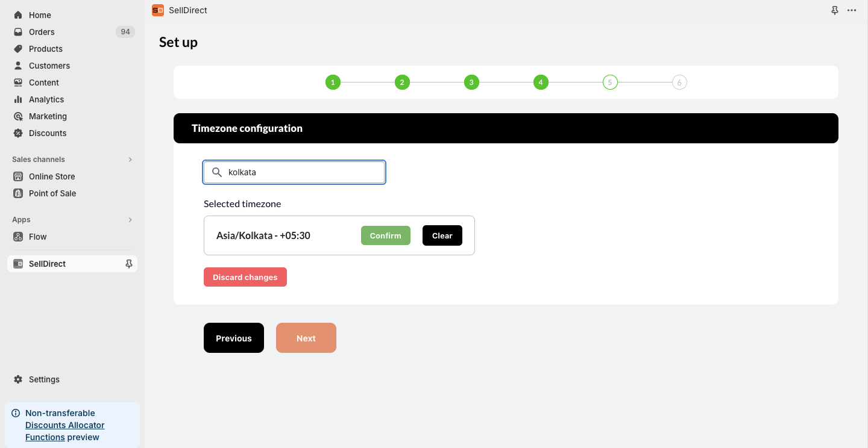Clear the selected timezone
The width and height of the screenshot is (868, 448).
[x=442, y=235]
